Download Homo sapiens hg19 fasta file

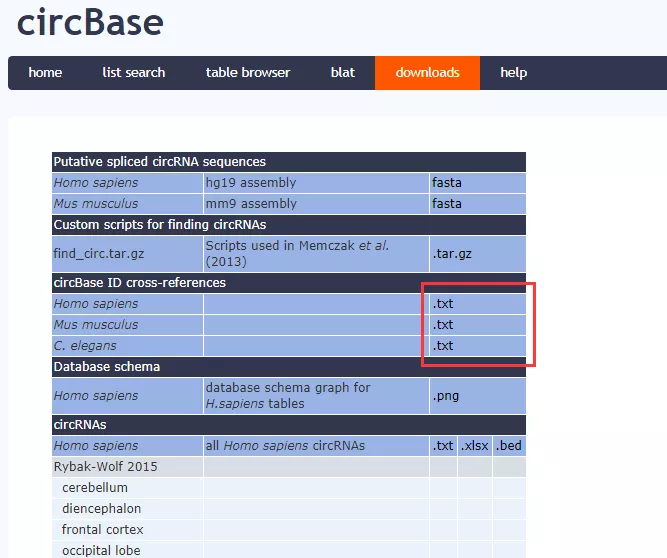447,182
